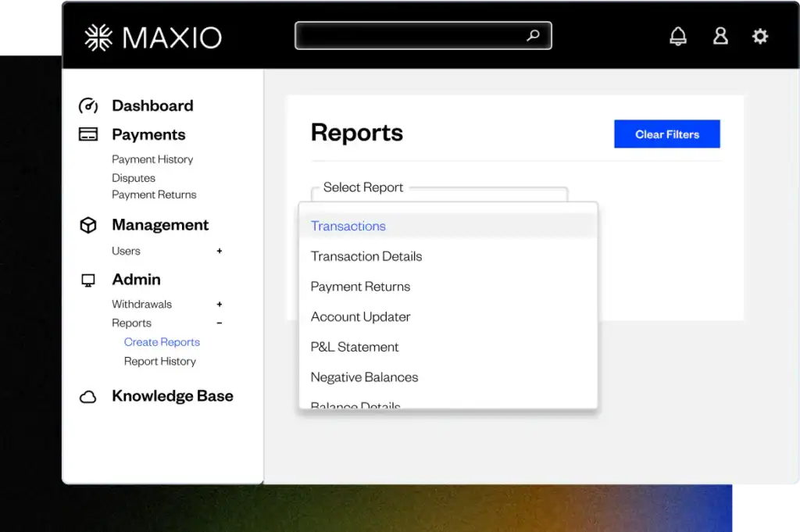The width and height of the screenshot is (800, 532).
Task: Open the notifications bell
Action: tap(678, 36)
